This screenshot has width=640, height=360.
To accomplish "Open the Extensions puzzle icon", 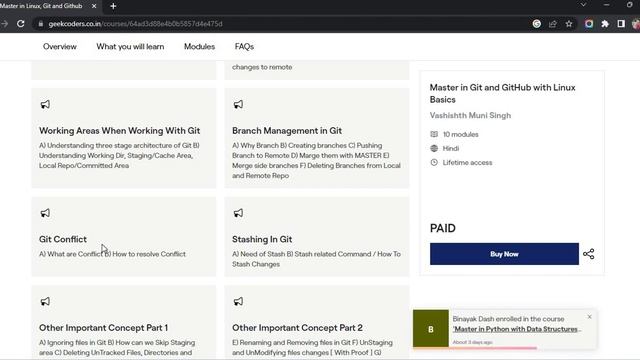I will [x=605, y=24].
